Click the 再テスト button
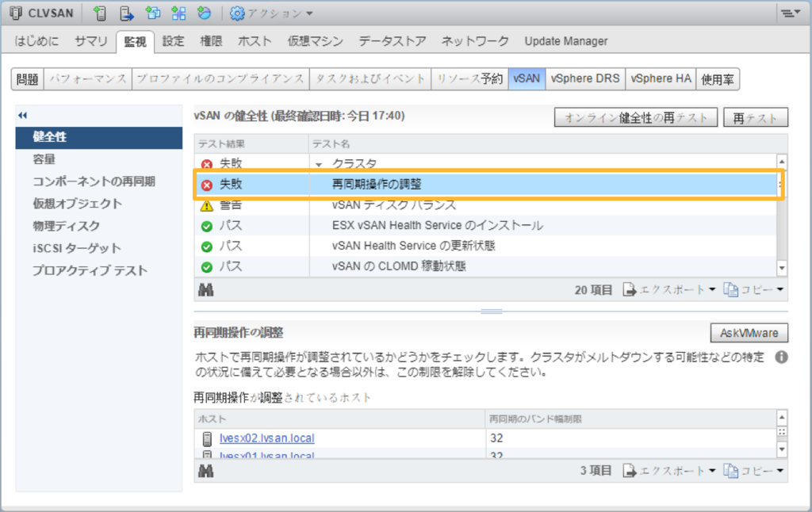Image resolution: width=812 pixels, height=512 pixels. [756, 117]
